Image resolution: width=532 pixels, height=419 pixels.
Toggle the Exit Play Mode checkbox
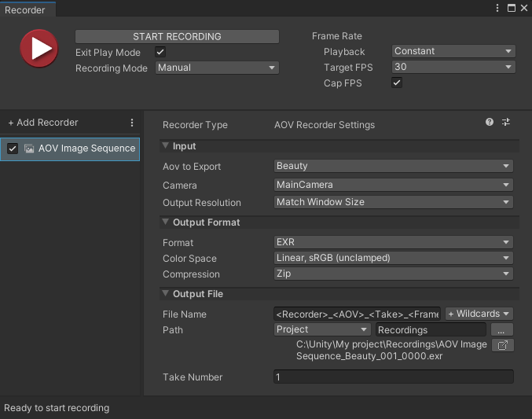[x=160, y=53]
